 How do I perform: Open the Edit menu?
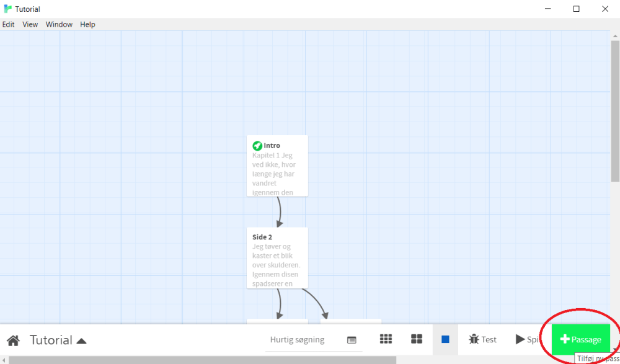point(8,24)
